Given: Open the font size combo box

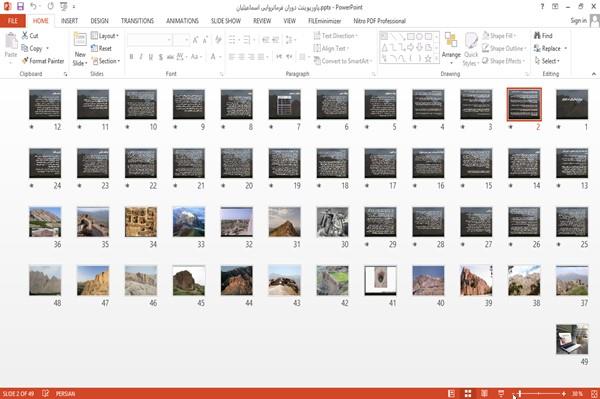Looking at the screenshot, I should (181, 39).
